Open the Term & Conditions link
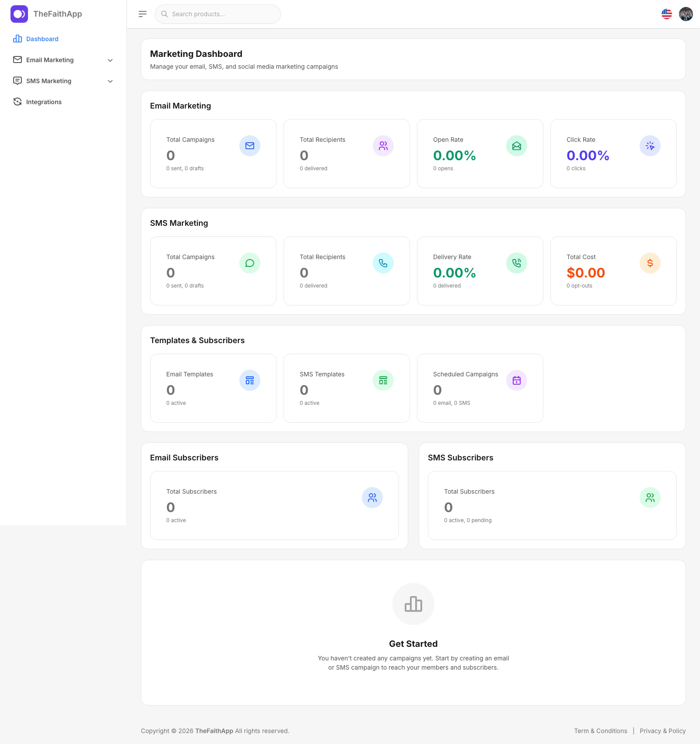Viewport: 700px width, 744px height. [601, 731]
